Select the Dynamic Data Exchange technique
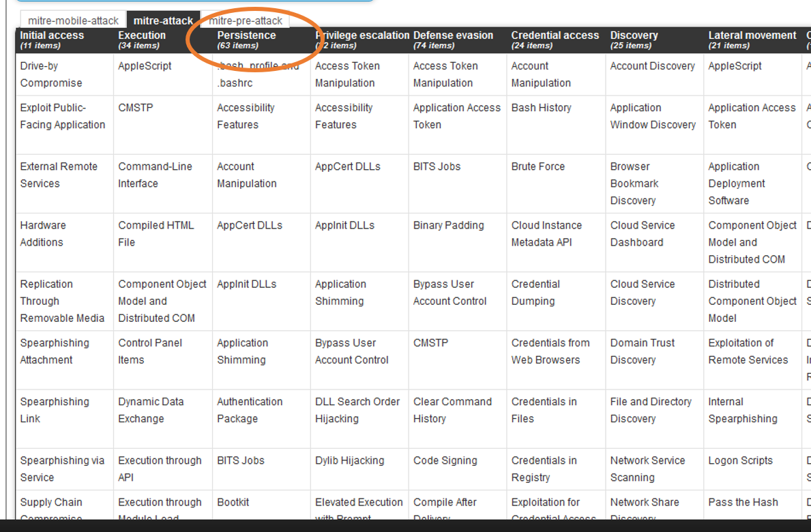Viewport: 811px width, 532px height. (151, 410)
